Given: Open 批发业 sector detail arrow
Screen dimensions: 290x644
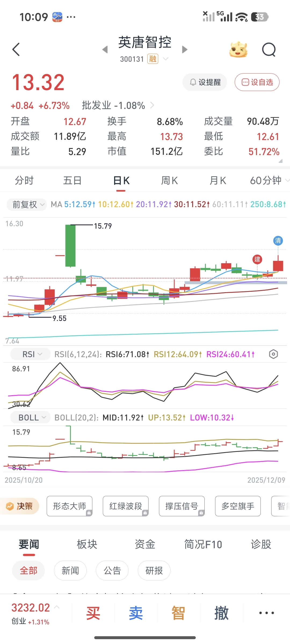Looking at the screenshot, I should point(152,105).
